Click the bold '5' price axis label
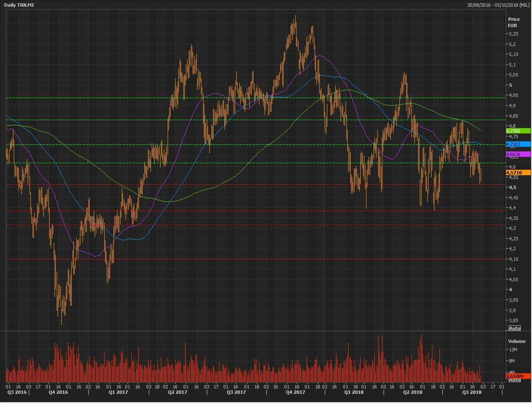 click(x=510, y=85)
